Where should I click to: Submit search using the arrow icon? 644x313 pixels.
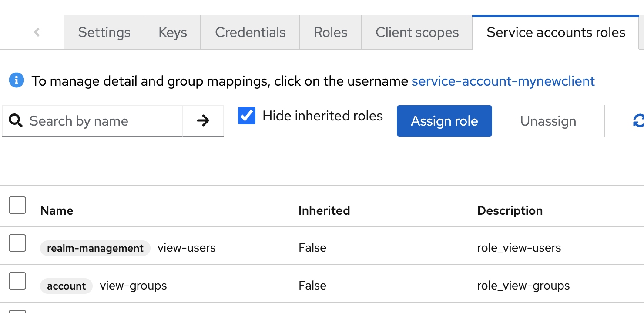click(x=203, y=121)
